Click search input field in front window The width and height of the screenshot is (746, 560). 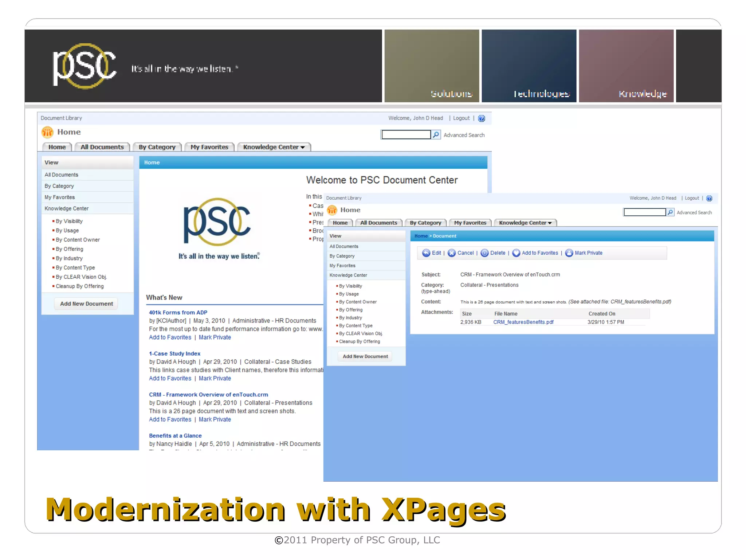645,212
